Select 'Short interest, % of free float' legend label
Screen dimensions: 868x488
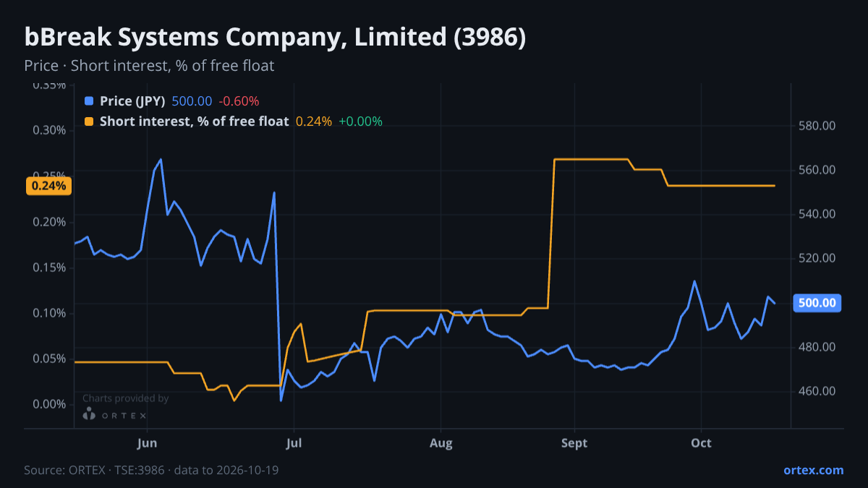[x=194, y=121]
